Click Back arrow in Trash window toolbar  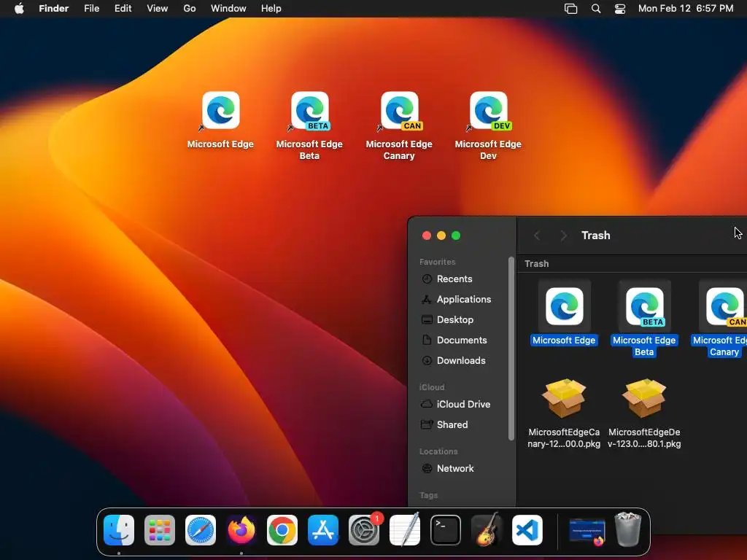[537, 236]
